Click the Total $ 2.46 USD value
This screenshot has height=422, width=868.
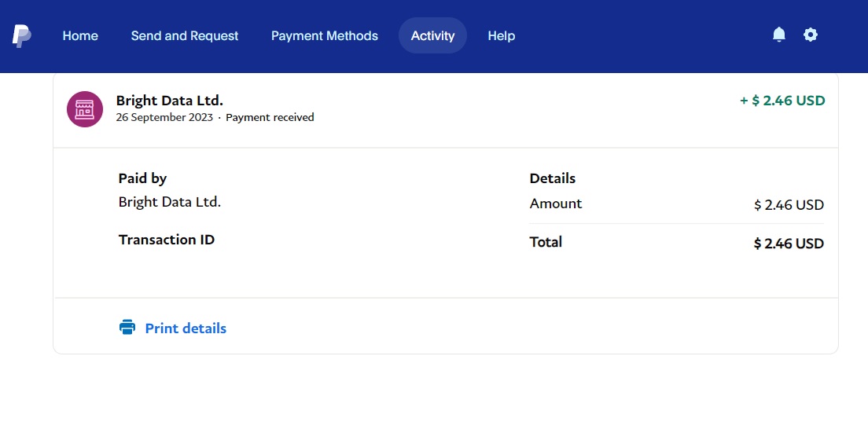coord(789,244)
